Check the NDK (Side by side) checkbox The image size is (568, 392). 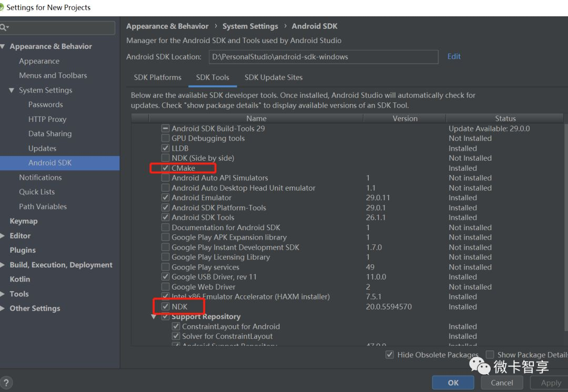point(166,158)
